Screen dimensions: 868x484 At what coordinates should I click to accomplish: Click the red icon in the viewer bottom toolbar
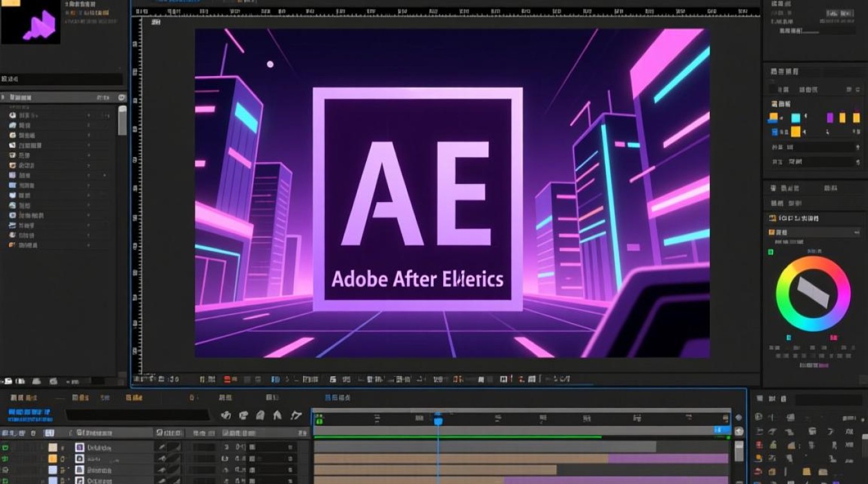(227, 379)
